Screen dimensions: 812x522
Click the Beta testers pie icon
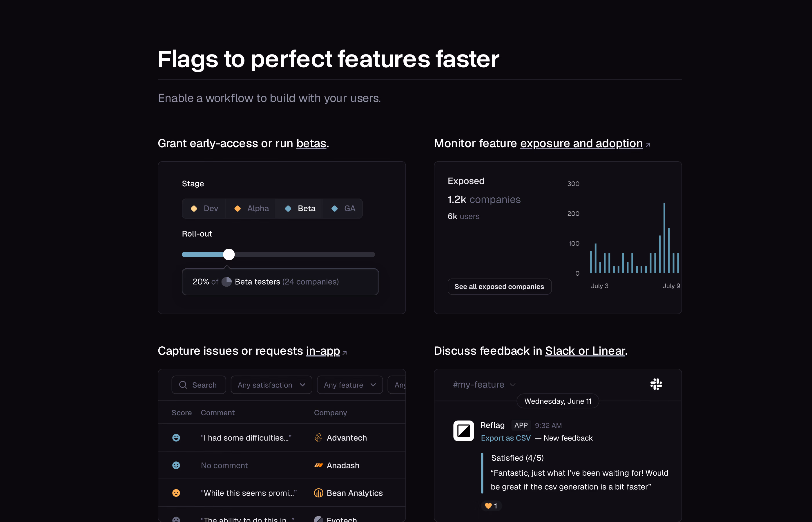coord(226,282)
